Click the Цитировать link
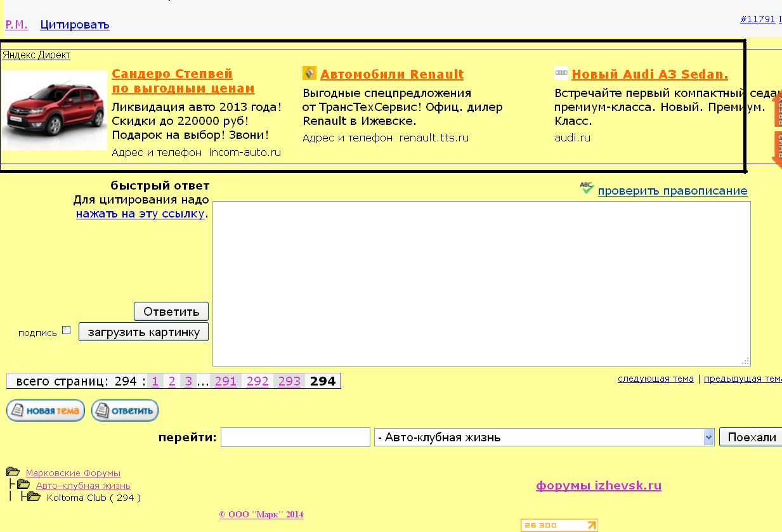This screenshot has width=782, height=532. click(75, 25)
